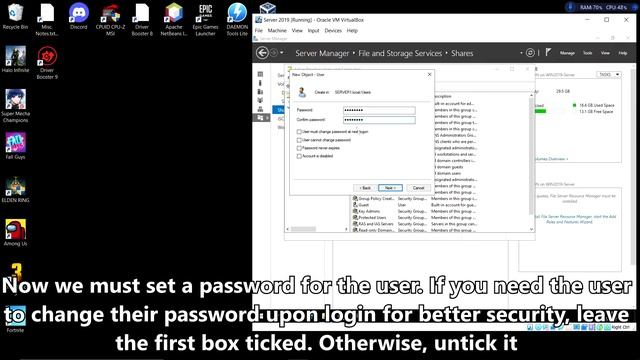
Task: Open the Recycle Bin desktop icon
Action: (16, 17)
